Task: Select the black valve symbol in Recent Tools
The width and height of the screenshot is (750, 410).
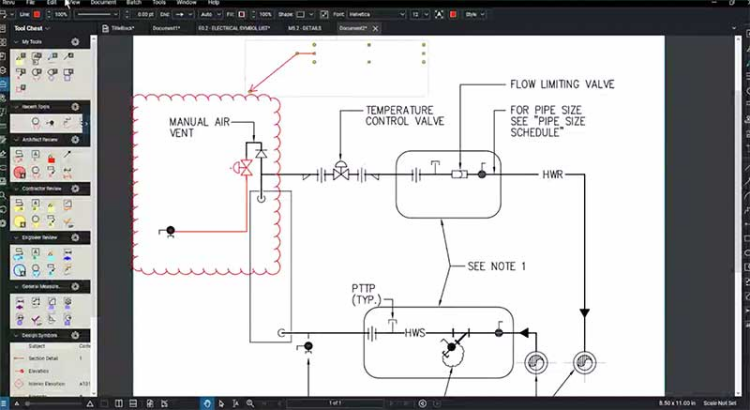Action: 50,123
